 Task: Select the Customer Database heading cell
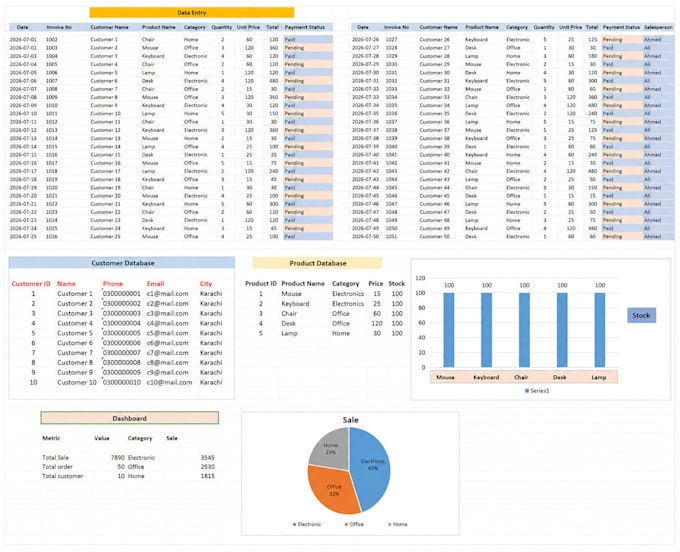122,263
